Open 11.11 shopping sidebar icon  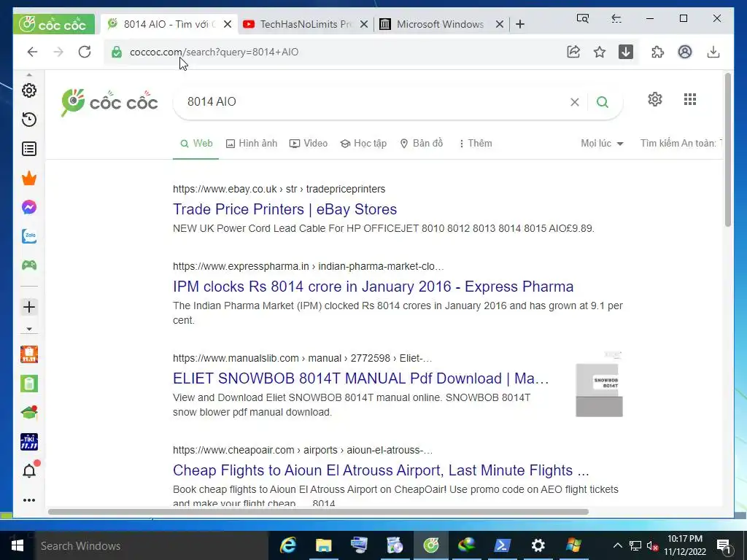pyautogui.click(x=29, y=354)
